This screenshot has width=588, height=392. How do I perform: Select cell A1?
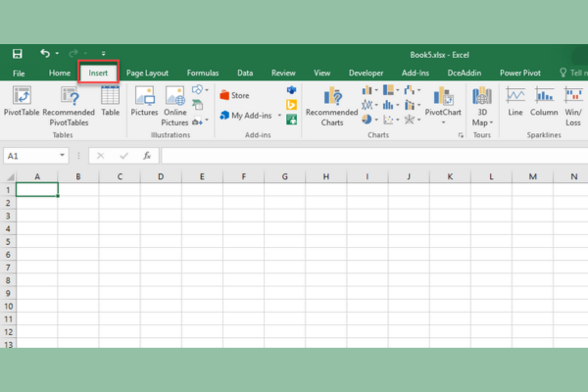37,190
